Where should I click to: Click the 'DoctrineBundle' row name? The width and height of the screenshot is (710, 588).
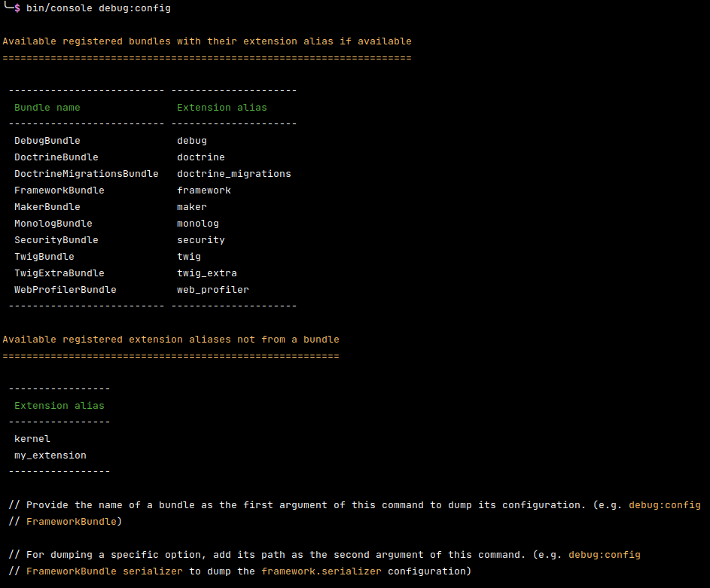(56, 157)
